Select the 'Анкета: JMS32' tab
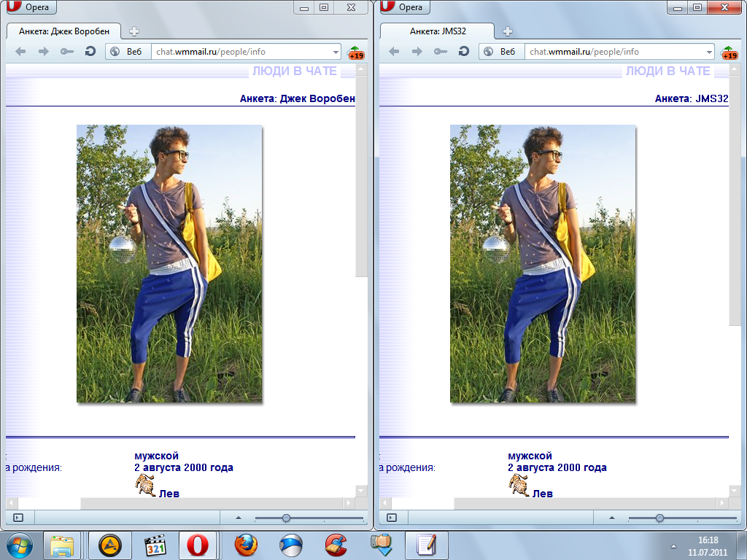 click(x=438, y=31)
